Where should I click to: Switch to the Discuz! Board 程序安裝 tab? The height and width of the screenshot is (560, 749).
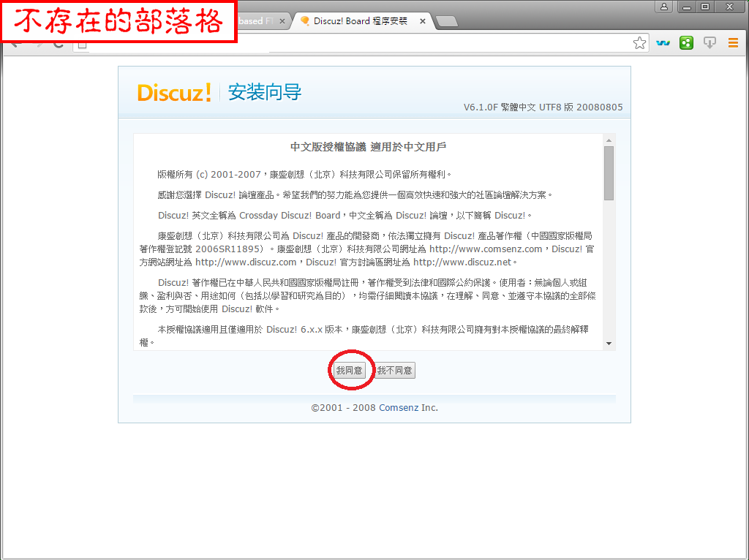(361, 21)
